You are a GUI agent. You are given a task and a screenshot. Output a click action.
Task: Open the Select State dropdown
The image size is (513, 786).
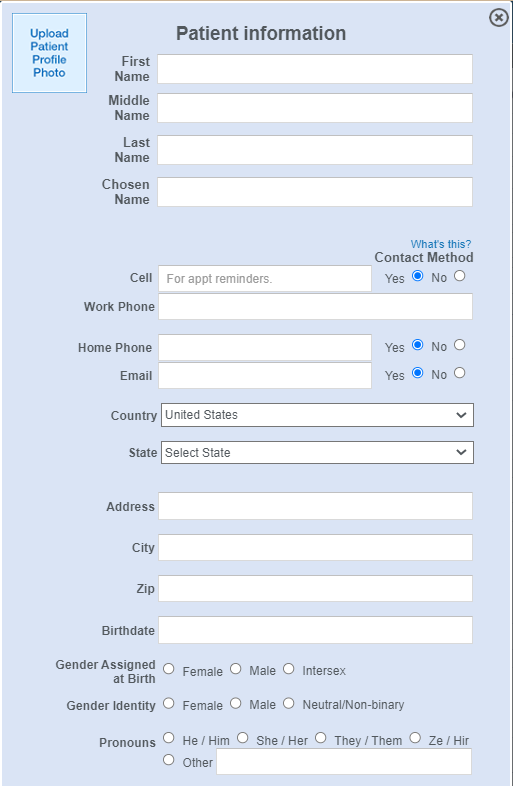click(x=317, y=453)
